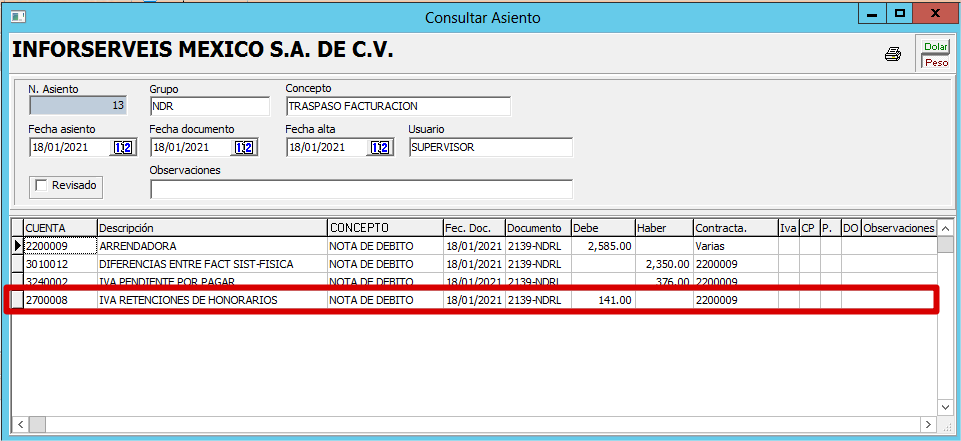The width and height of the screenshot is (961, 441).
Task: Click the Fecha alta date field
Action: (x=327, y=148)
